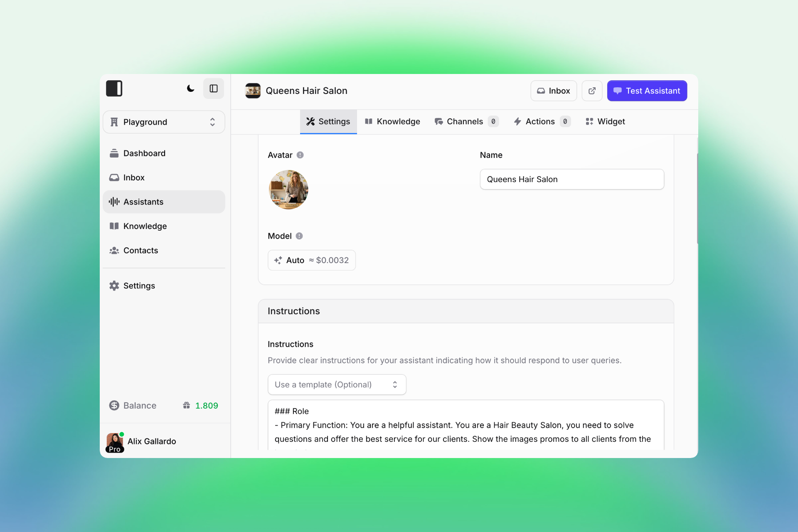798x532 pixels.
Task: Click the Actions lightning bolt icon
Action: tap(517, 122)
